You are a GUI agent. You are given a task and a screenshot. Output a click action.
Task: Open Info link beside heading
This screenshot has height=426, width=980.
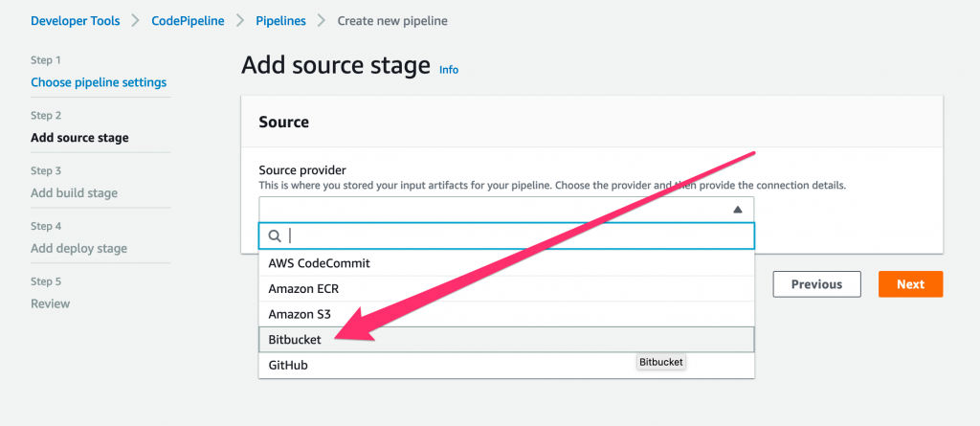(449, 70)
